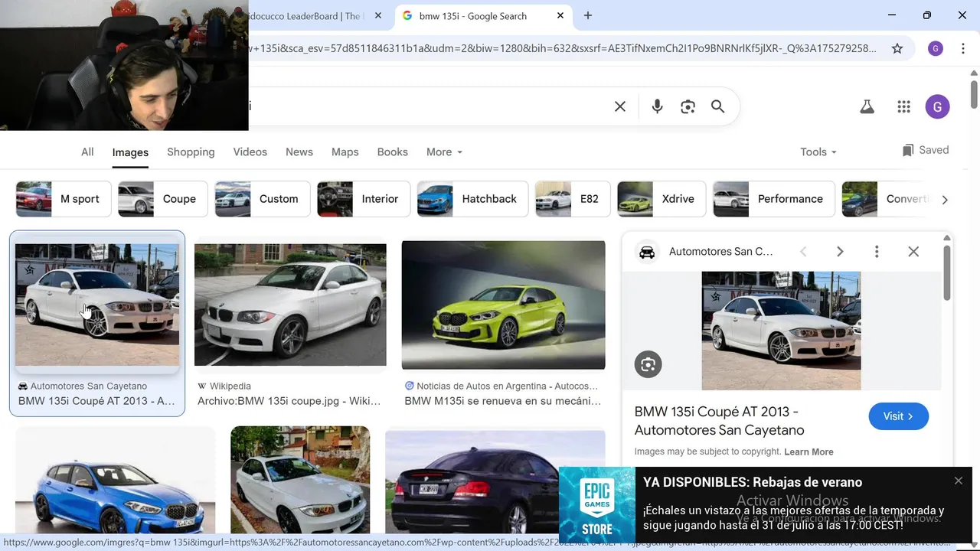Visit the Automotores San Cayetano page
The image size is (980, 551).
click(x=899, y=416)
